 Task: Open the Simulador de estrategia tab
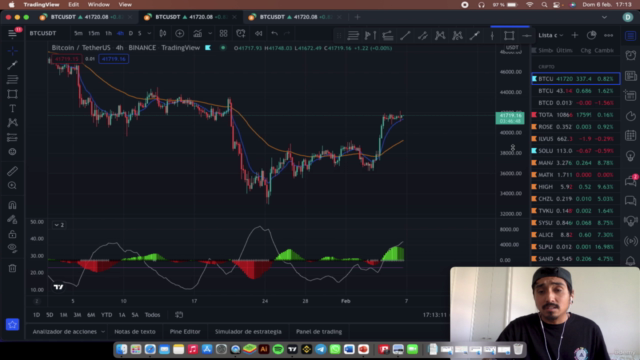248,332
